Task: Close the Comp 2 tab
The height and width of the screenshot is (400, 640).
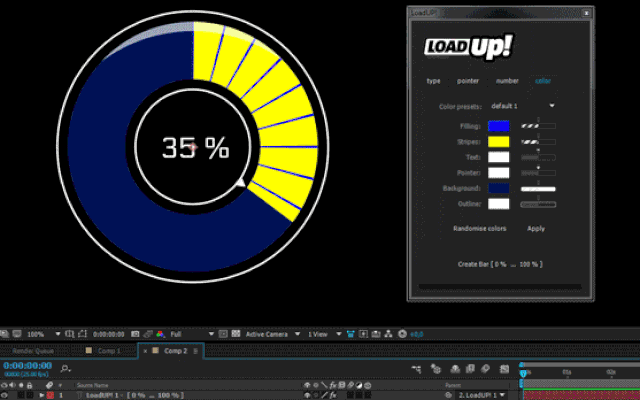Action: pyautogui.click(x=145, y=351)
